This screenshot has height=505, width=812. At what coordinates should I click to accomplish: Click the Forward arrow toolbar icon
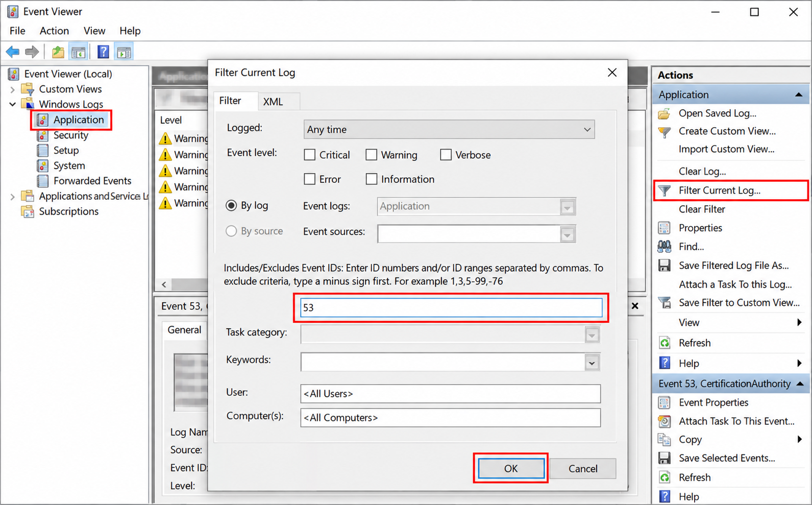pyautogui.click(x=32, y=52)
